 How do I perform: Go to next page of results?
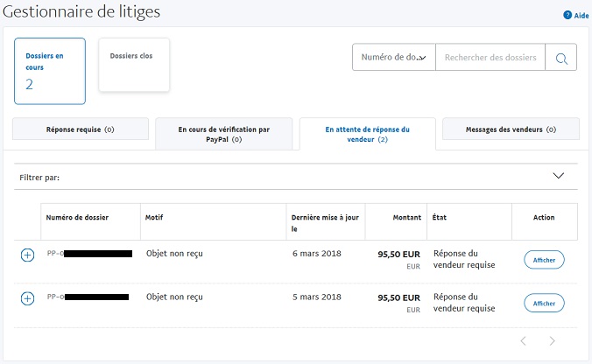(552, 340)
